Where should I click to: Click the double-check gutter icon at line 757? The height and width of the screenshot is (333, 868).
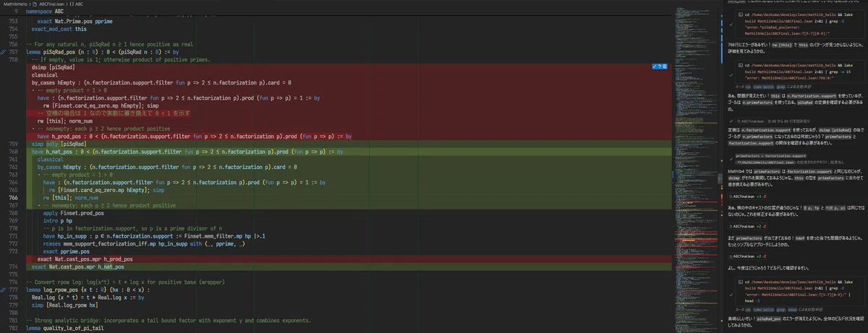pos(4,53)
